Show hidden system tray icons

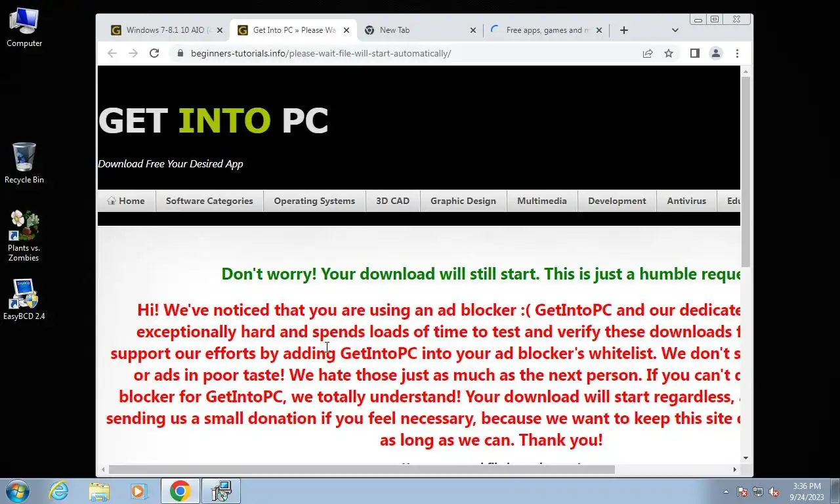(x=726, y=492)
